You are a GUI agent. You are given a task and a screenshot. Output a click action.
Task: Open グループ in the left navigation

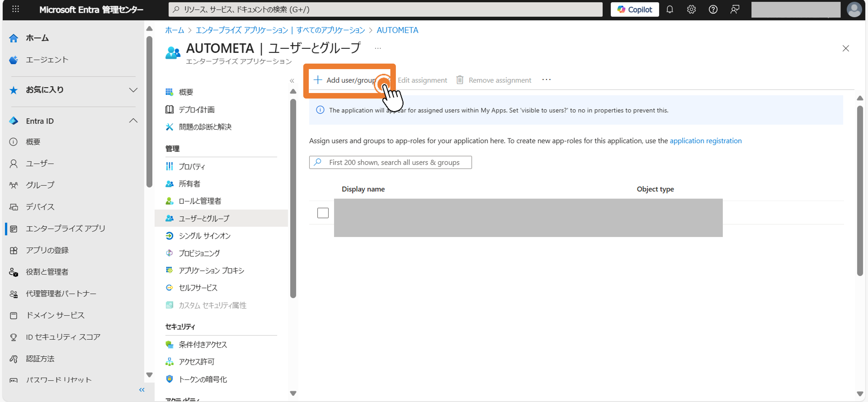pos(40,185)
